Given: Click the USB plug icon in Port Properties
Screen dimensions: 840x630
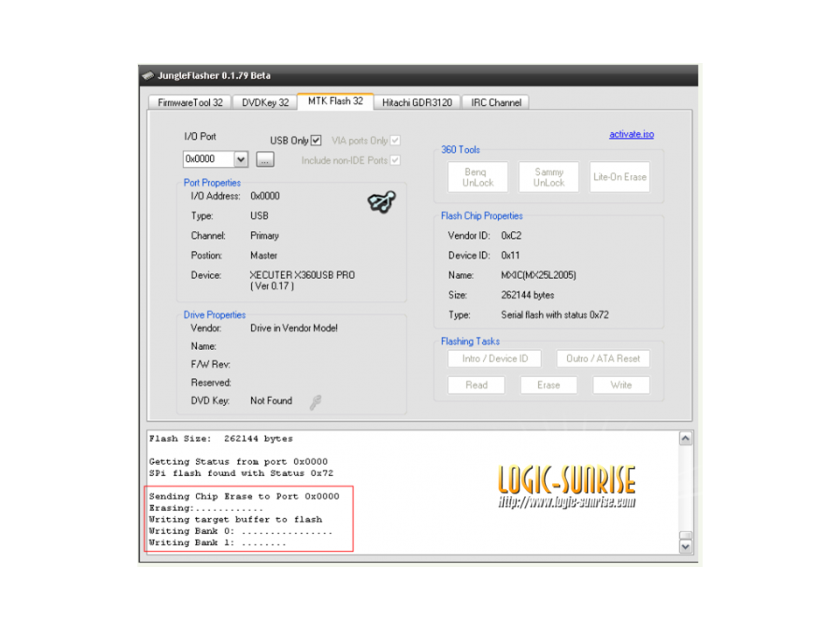Looking at the screenshot, I should (381, 201).
